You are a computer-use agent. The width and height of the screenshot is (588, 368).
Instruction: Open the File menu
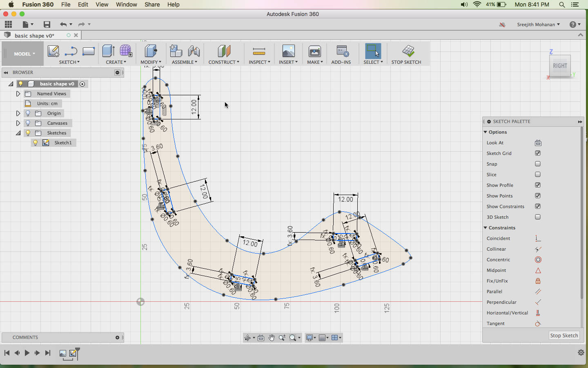(66, 4)
